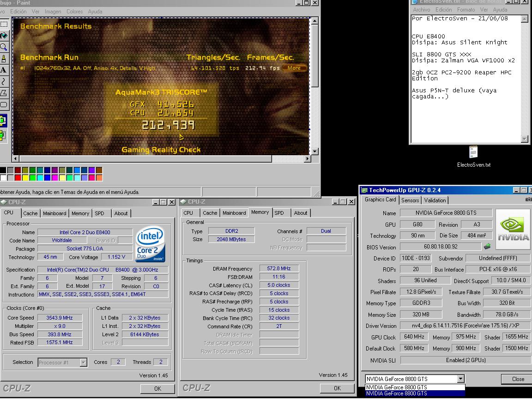Image resolution: width=532 pixels, height=399 pixels.
Task: Open the Cache tab in the Memory-tab CPU-Z window
Action: click(x=210, y=213)
